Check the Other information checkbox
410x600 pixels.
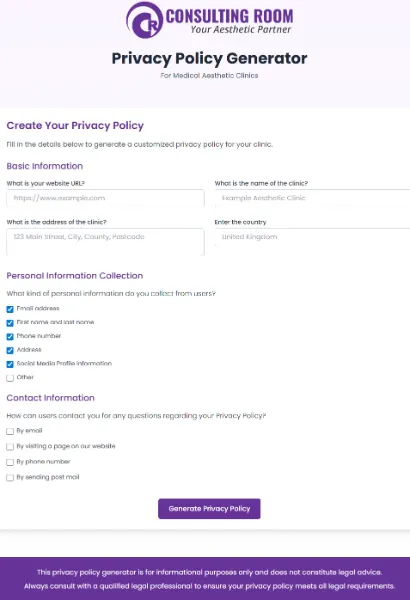10,378
